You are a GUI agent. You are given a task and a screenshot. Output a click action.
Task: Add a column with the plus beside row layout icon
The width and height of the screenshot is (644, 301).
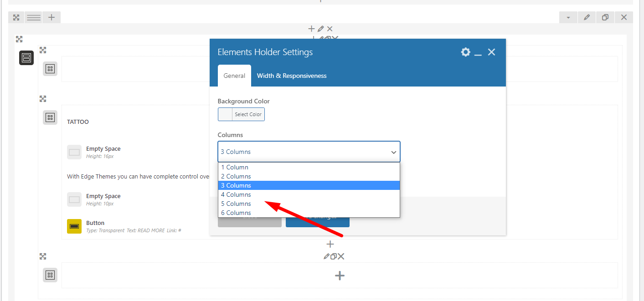click(52, 17)
